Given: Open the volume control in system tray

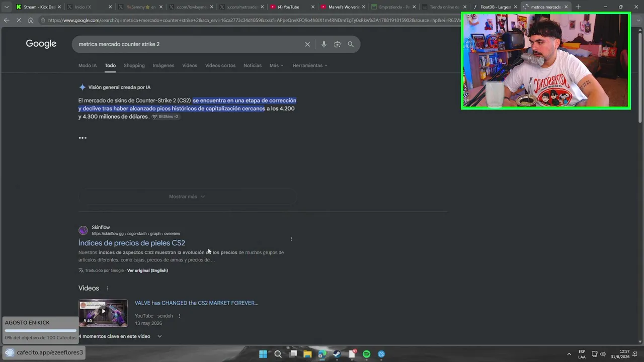Looking at the screenshot, I should (x=603, y=354).
